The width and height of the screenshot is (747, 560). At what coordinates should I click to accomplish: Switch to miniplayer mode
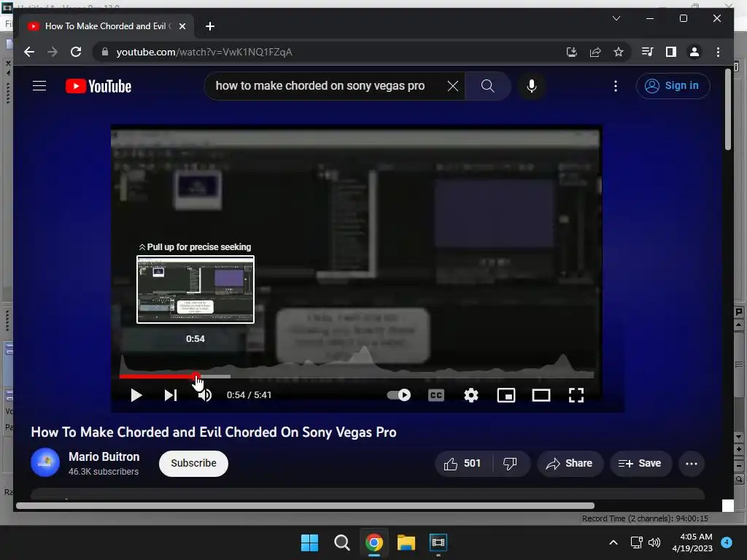tap(506, 394)
